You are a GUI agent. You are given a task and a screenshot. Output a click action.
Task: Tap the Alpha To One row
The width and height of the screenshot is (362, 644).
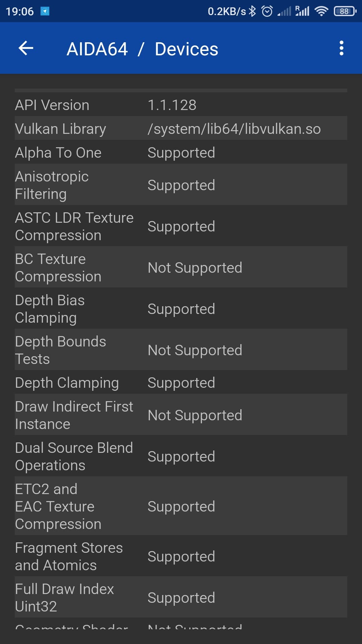point(181,153)
